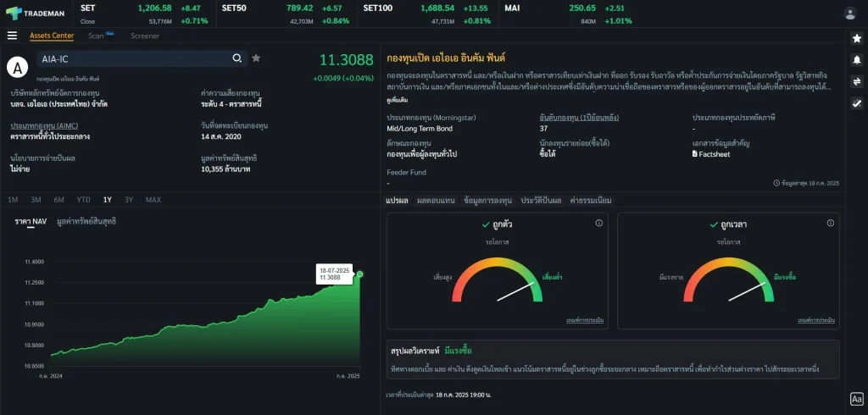Viewport: 868px width, 415px height.
Task: Select the ประวัติปันผล tab
Action: pyautogui.click(x=541, y=201)
